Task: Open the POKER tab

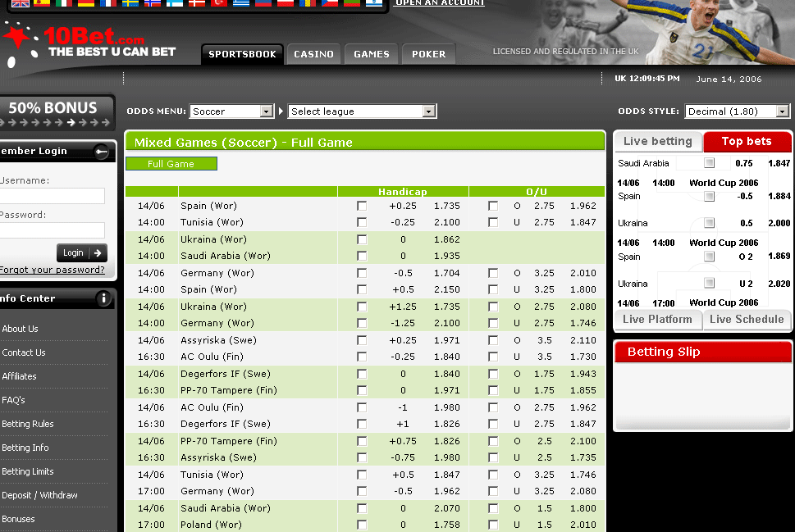Action: tap(428, 54)
